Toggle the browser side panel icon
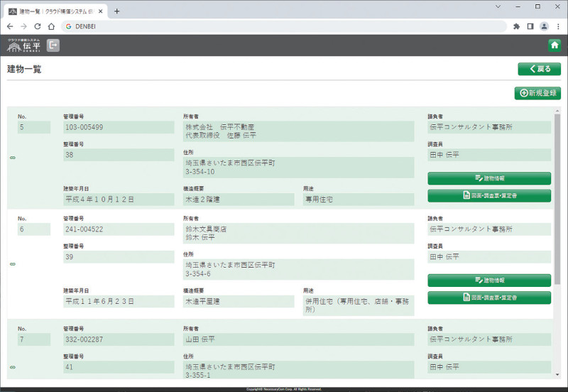Image resolution: width=568 pixels, height=392 pixels. pos(530,26)
